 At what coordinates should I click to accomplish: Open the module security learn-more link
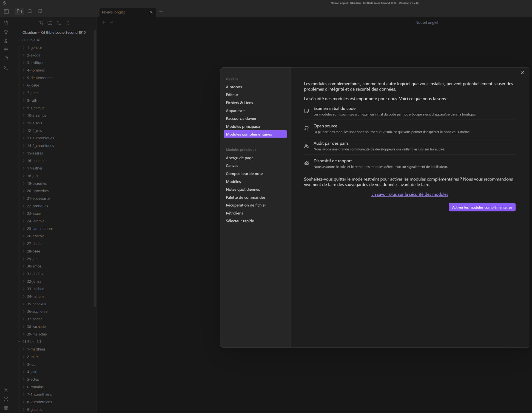410,194
